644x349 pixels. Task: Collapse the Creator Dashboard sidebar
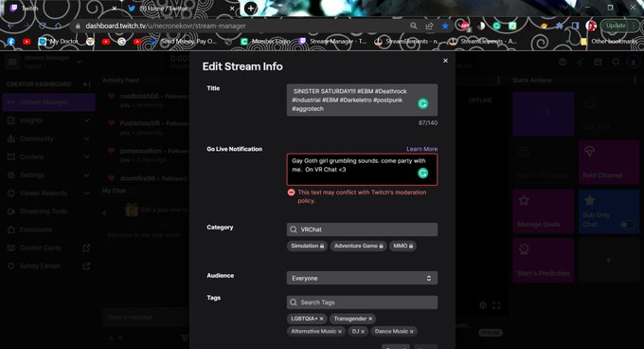(x=86, y=84)
